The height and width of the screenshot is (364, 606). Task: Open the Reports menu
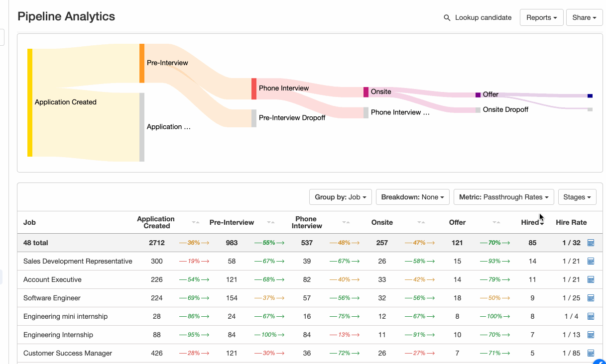pos(541,17)
